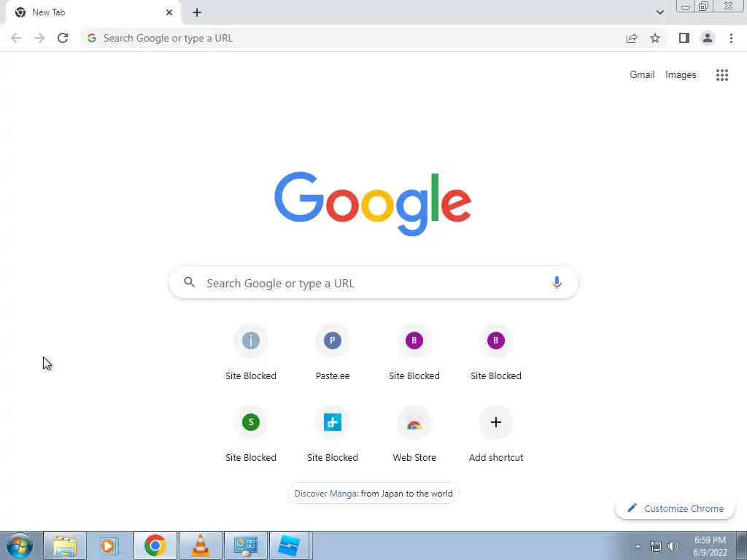Bookmark this tab with the star icon

pos(655,38)
